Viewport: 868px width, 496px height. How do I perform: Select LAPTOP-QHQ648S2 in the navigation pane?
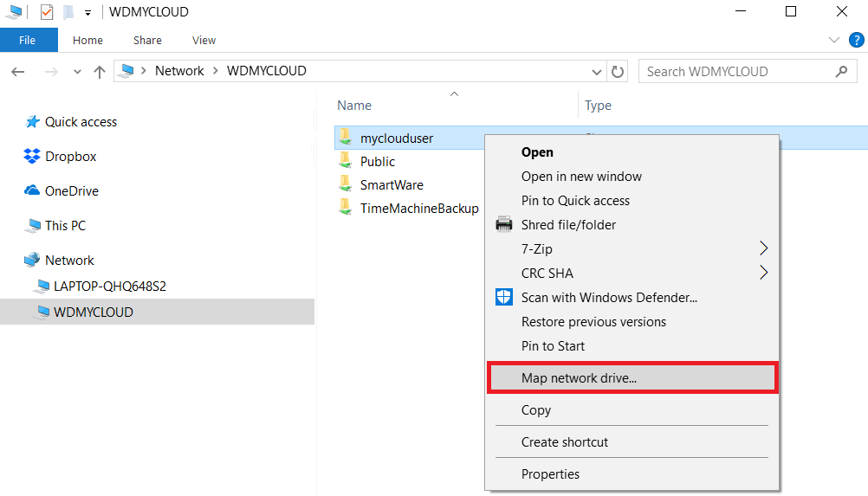click(110, 286)
